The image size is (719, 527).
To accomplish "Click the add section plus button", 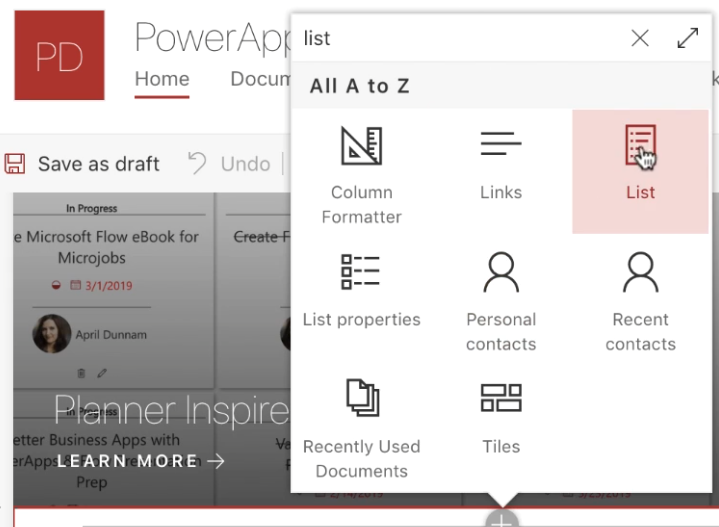I will (502, 519).
